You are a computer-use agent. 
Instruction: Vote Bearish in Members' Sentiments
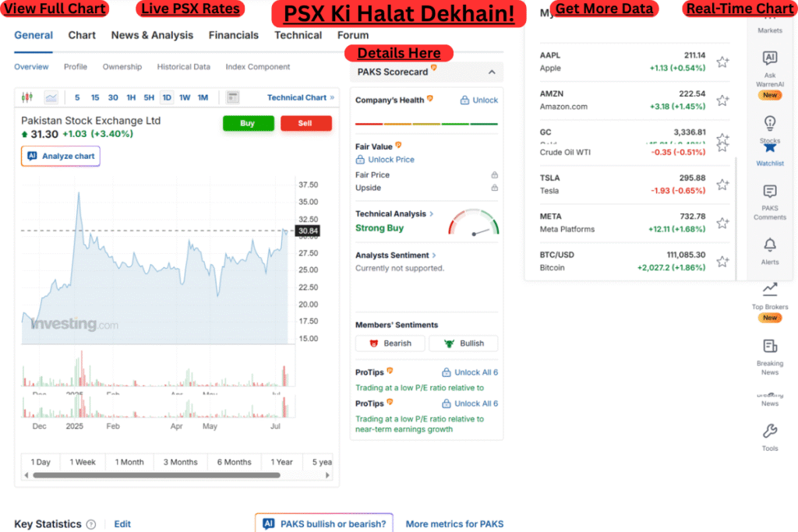390,343
